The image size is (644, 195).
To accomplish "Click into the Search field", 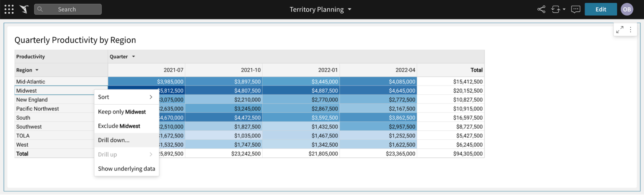I will point(68,9).
